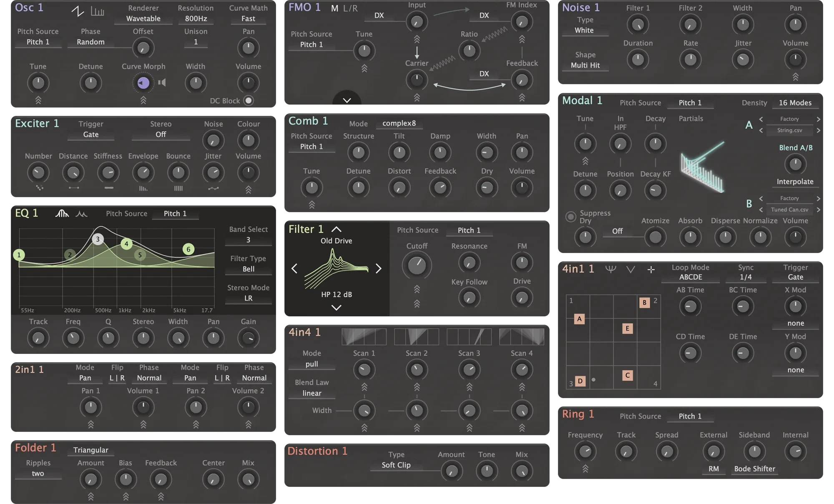Click the V-shaped icon in 4in1 1
Viewport: 834px width, 504px height.
coord(631,270)
